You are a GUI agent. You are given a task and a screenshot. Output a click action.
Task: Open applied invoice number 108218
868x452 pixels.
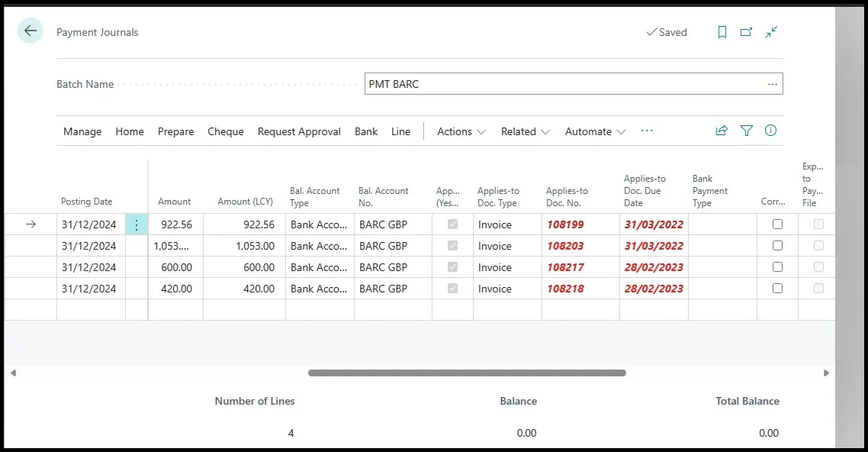[565, 288]
